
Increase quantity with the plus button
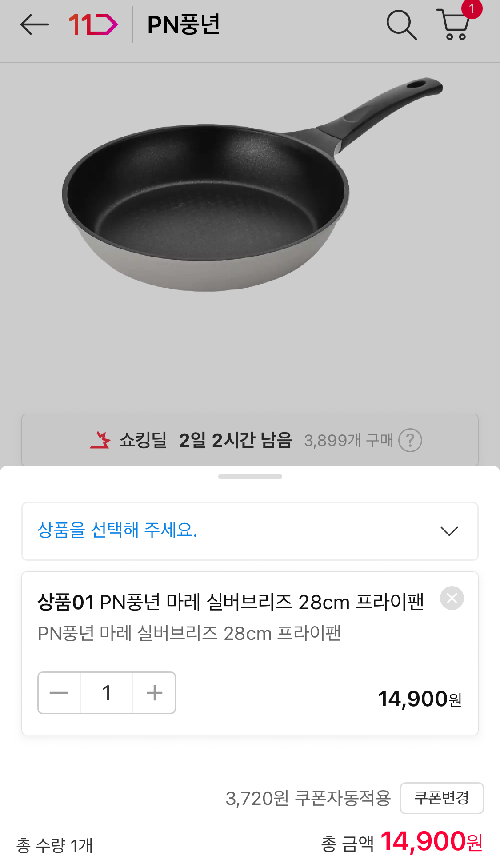(x=154, y=693)
